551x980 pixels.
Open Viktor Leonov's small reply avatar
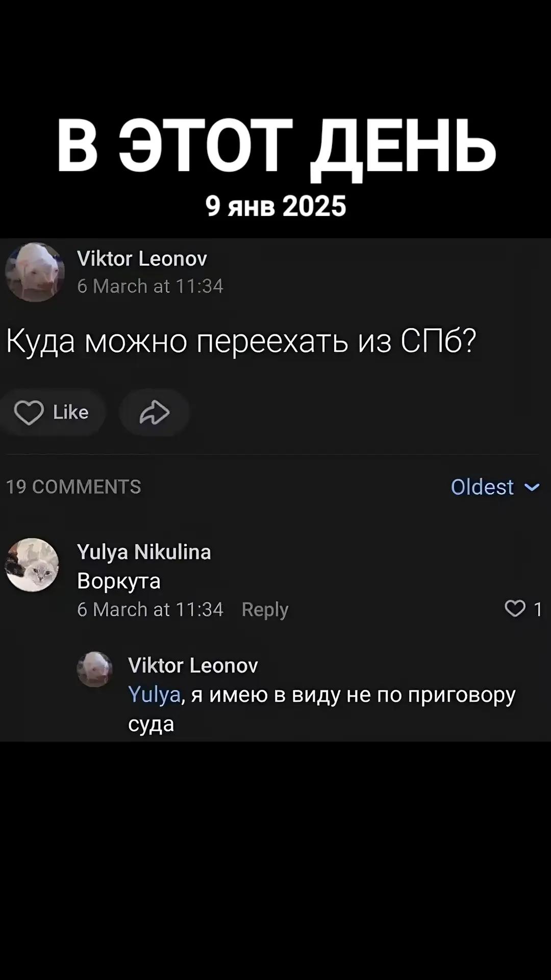point(95,669)
